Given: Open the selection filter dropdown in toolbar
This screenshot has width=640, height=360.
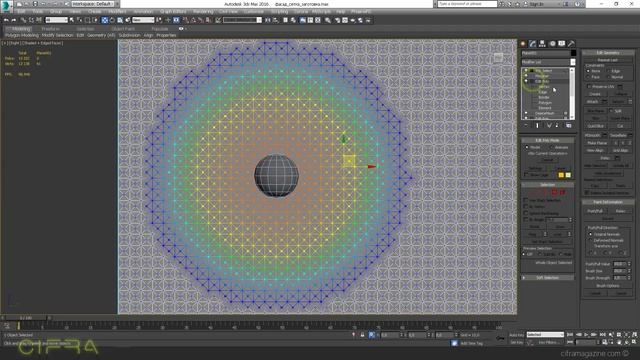Looking at the screenshot, I should (56, 20).
